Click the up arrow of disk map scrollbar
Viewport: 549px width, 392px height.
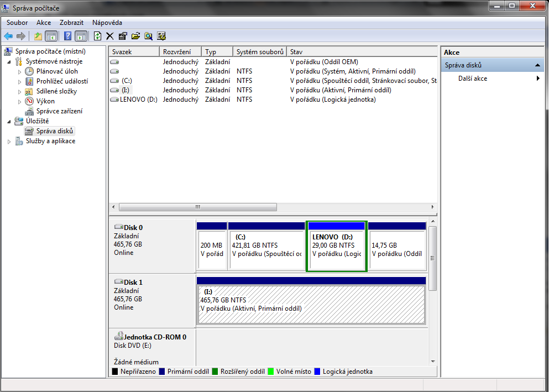click(433, 222)
